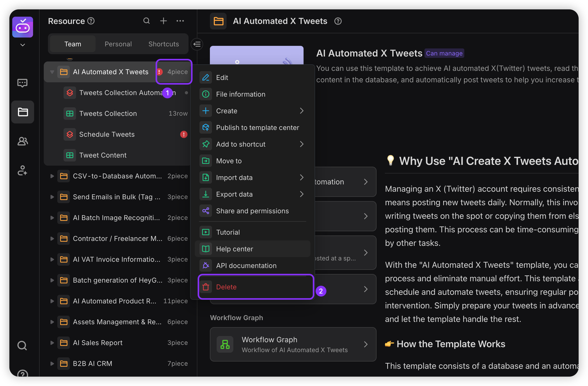Click the AI assistant invite icon in sidebar
Viewport: 588px width, 386px height.
click(23, 171)
